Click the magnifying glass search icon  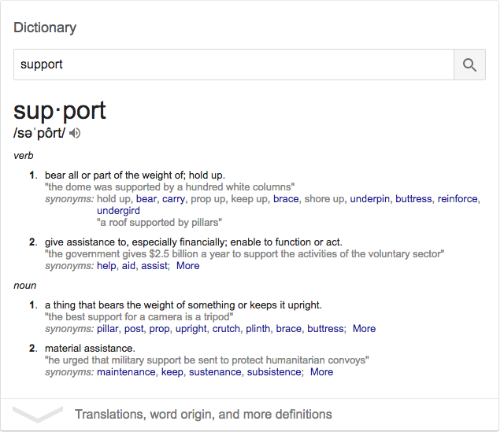click(469, 65)
